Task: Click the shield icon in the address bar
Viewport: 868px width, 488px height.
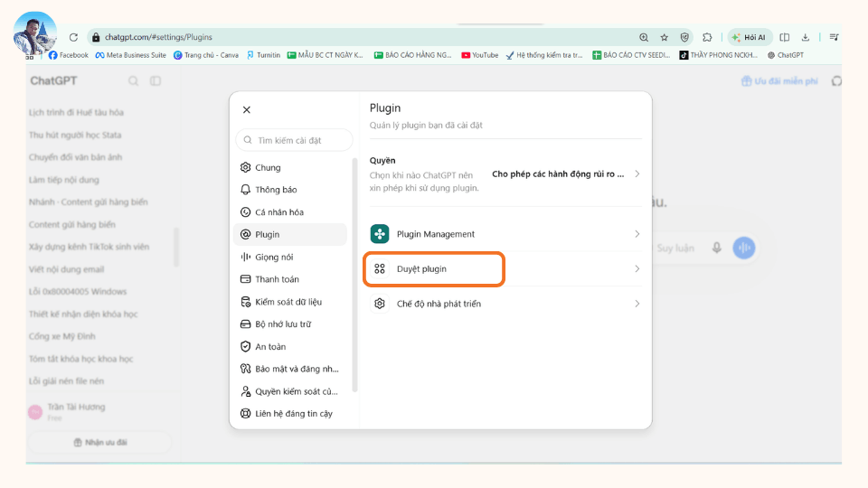Action: pyautogui.click(x=684, y=37)
